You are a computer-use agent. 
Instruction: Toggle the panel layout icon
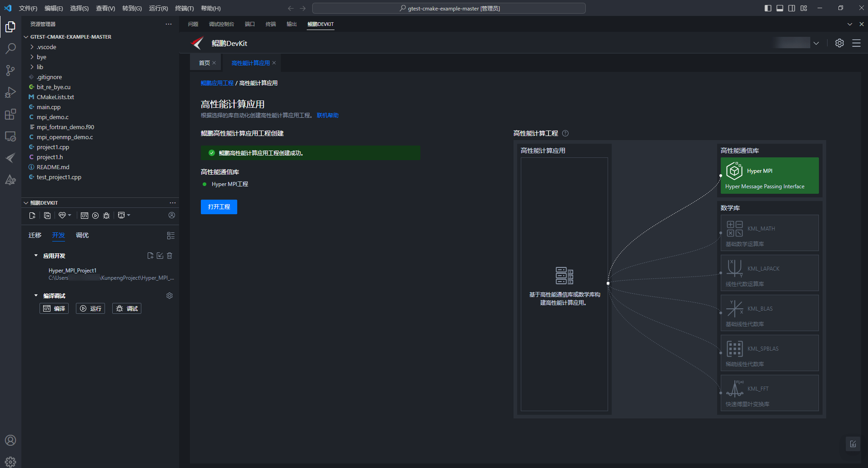coord(780,8)
